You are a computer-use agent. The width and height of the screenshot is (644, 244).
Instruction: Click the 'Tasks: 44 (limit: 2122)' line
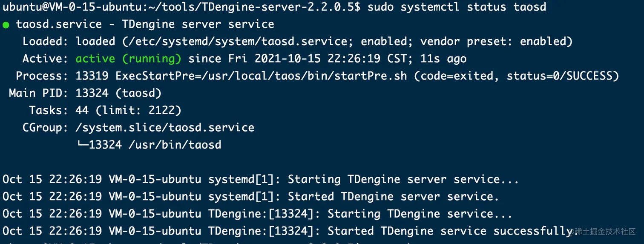click(105, 110)
